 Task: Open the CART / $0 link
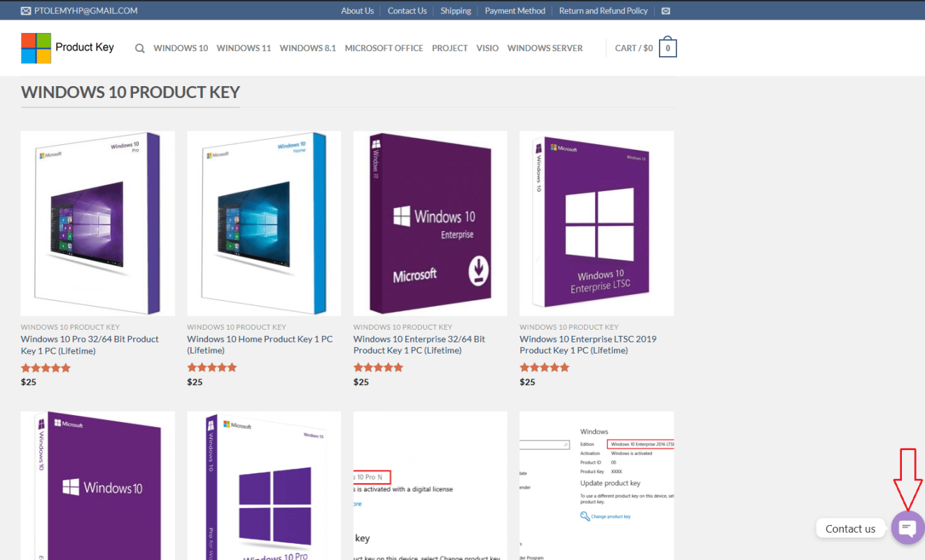click(x=634, y=48)
